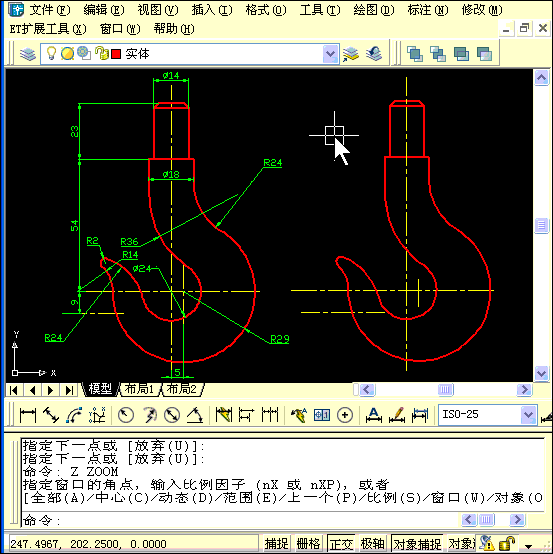
Task: Open the 编辑(E) menu
Action: tap(104, 10)
